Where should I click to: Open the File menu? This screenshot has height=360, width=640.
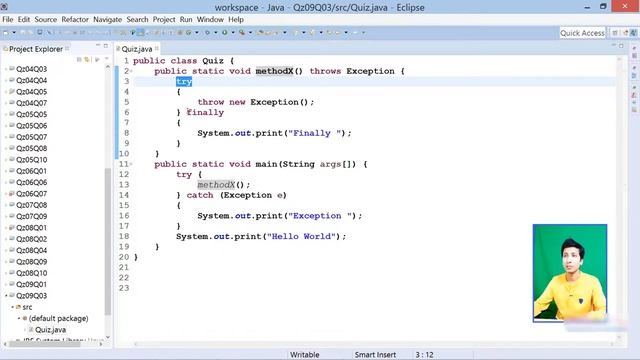[x=7, y=19]
